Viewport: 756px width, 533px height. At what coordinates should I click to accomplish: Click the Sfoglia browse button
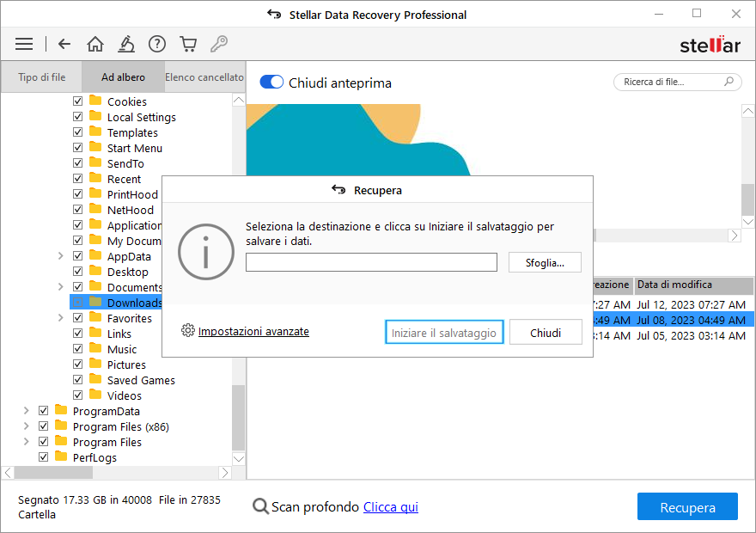point(545,262)
